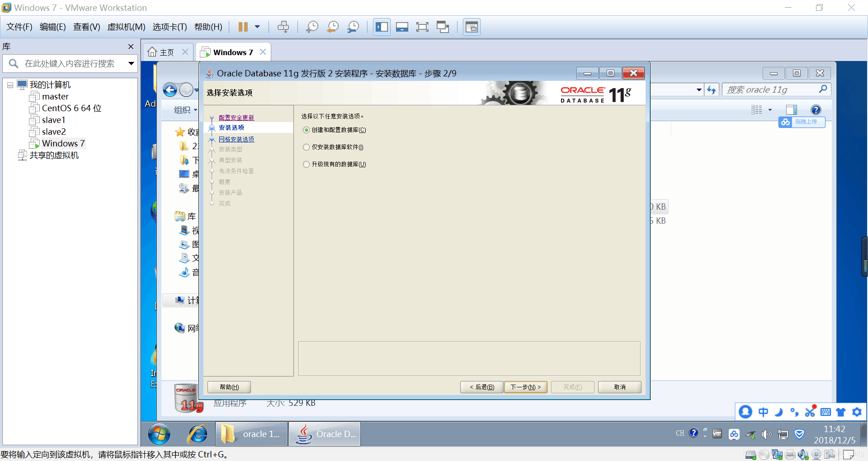The image size is (868, 461).
Task: Click the 下一步(N) button
Action: pyautogui.click(x=526, y=387)
